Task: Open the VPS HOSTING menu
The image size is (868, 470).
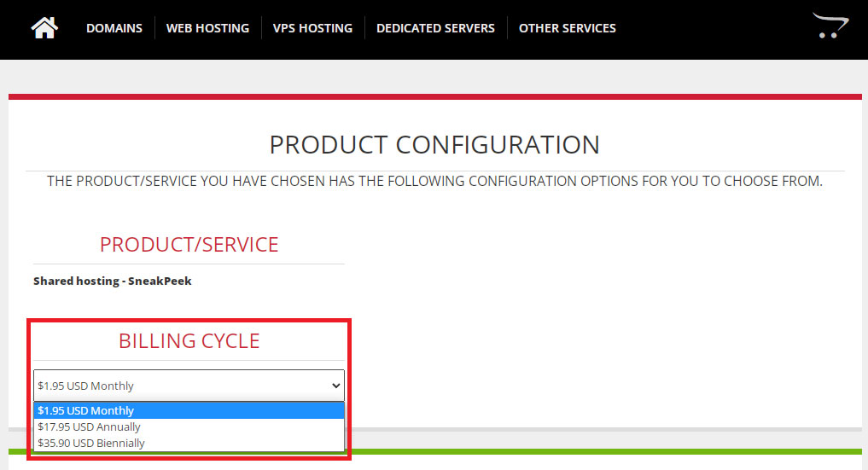Action: click(312, 28)
